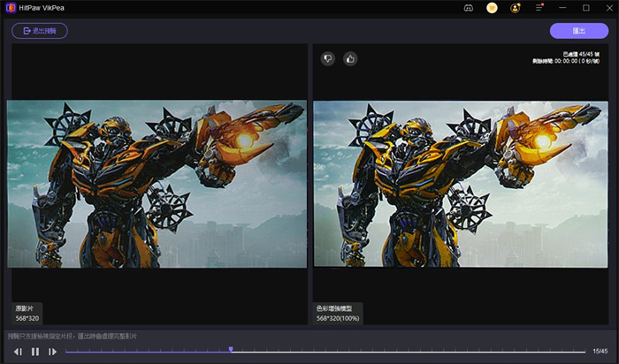Viewport: 619px width, 364px height.
Task: Click the timeline playhead marker
Action: 231,350
